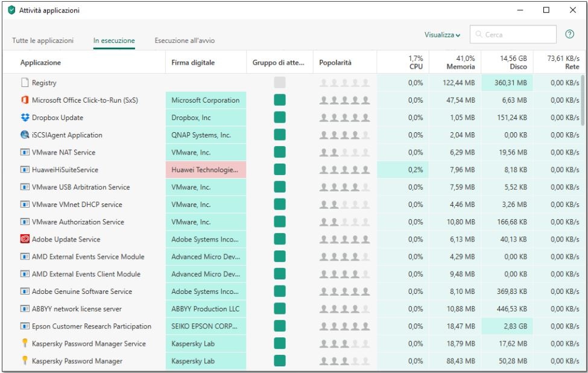Click the iSCSIAgent Application icon
Screen dimensions: 588x373
25,135
